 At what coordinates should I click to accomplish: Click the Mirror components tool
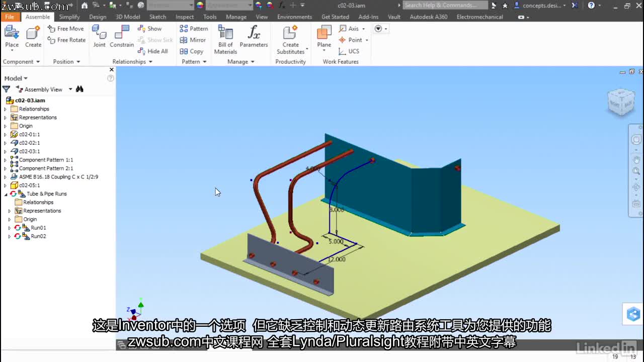tap(193, 40)
